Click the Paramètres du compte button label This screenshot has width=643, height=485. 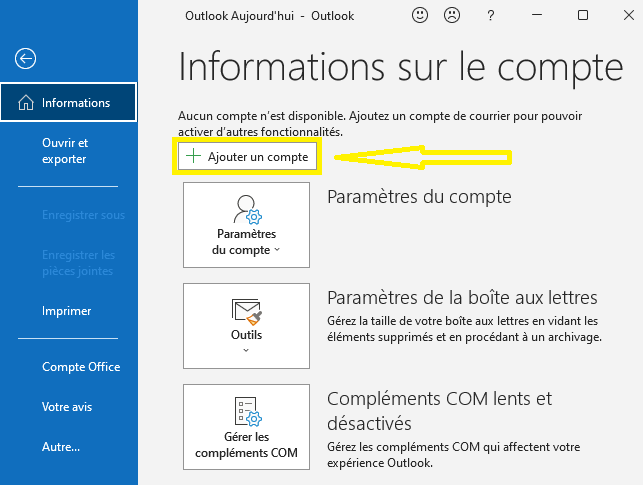(x=244, y=242)
